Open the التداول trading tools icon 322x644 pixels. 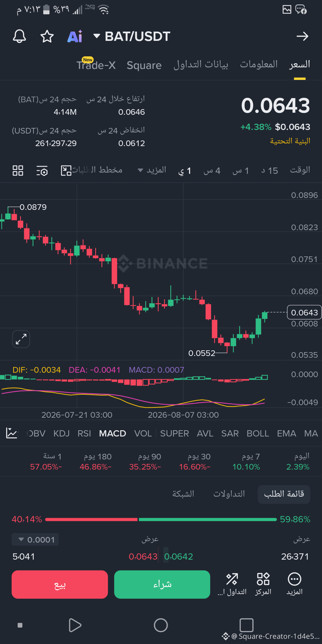coord(232,584)
